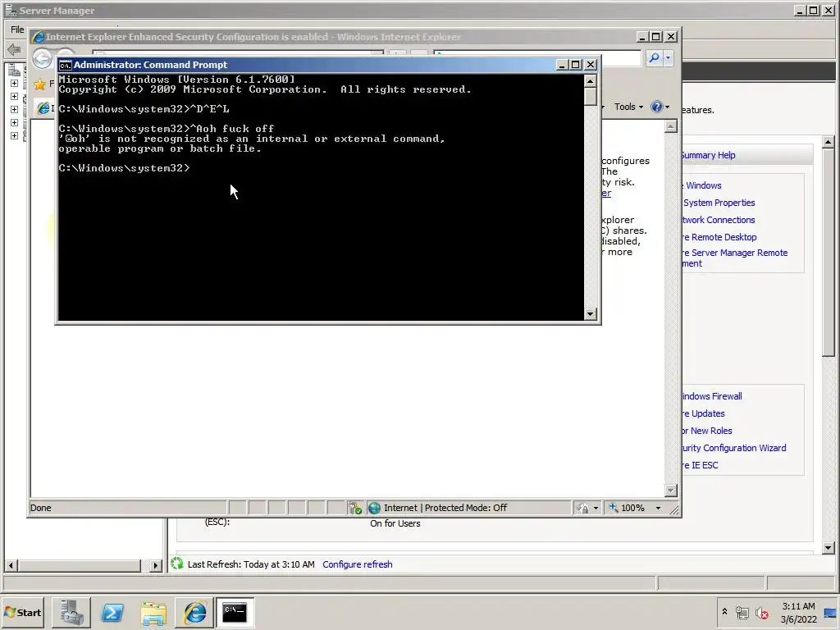Viewport: 840px width, 630px height.
Task: Click Internet zone globe icon in status bar
Action: click(374, 508)
